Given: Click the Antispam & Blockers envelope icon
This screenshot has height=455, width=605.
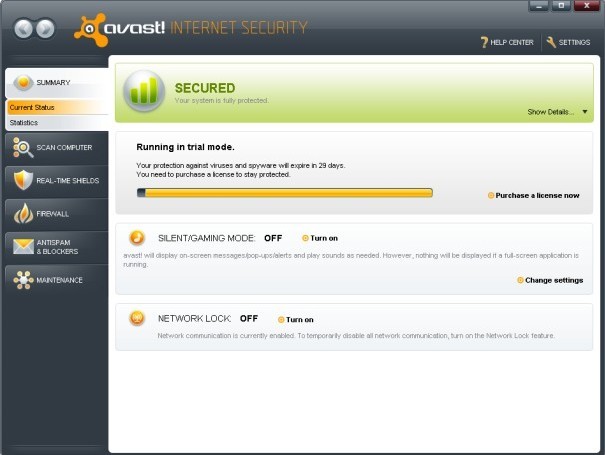Looking at the screenshot, I should [23, 247].
